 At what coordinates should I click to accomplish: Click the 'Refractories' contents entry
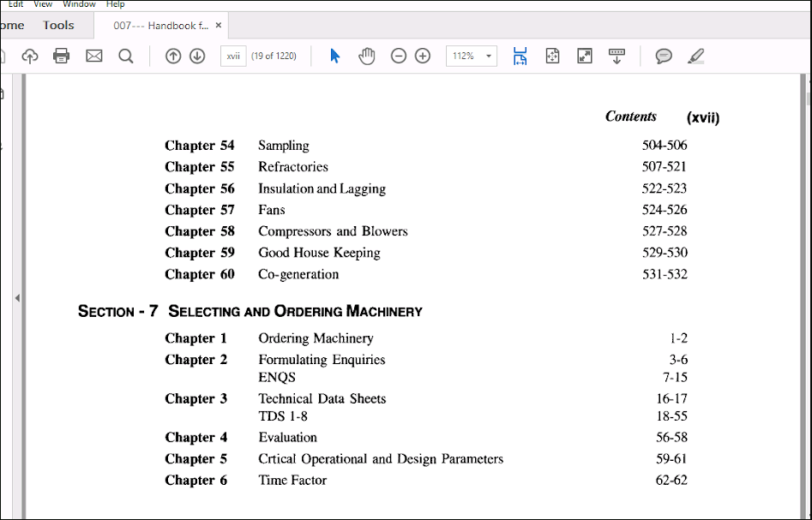tap(293, 166)
